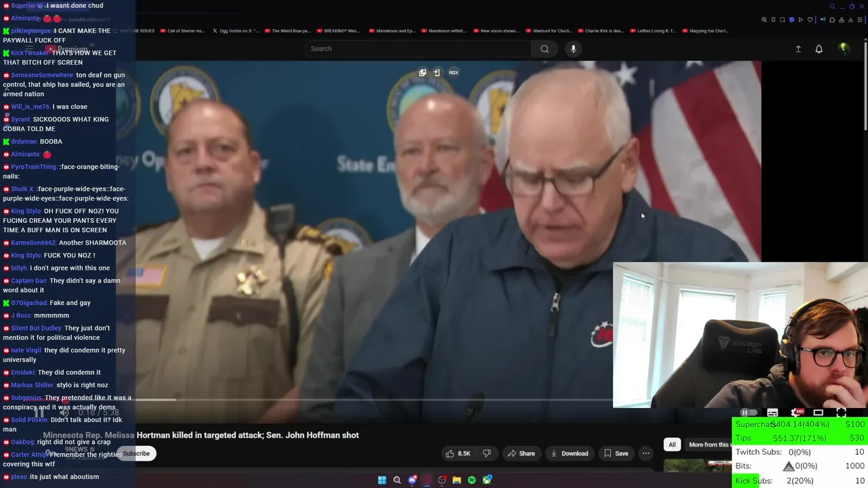Open the YouTube account avatar menu
Viewport: 868px width, 488px height.
click(x=844, y=49)
